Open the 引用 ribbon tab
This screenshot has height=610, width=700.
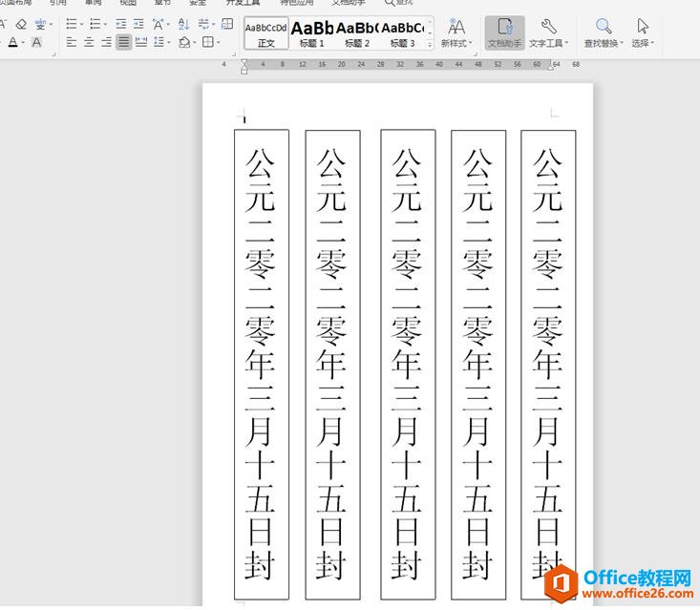(x=58, y=3)
